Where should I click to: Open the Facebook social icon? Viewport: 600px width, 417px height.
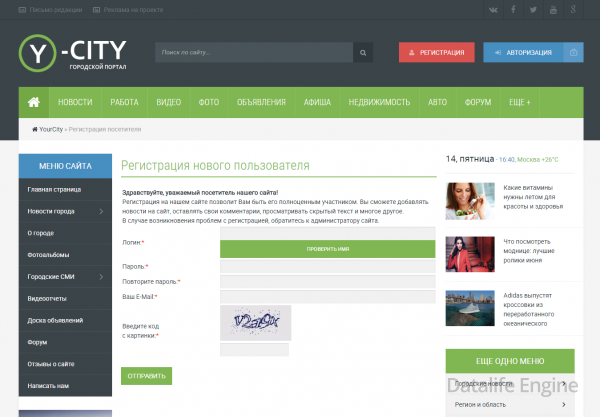click(x=513, y=10)
